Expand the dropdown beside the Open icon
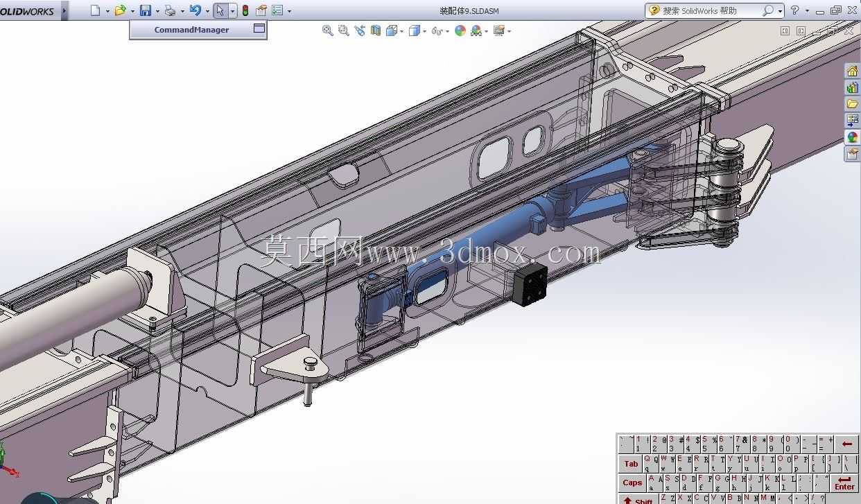Screen dimensions: 861x504 coord(132,11)
